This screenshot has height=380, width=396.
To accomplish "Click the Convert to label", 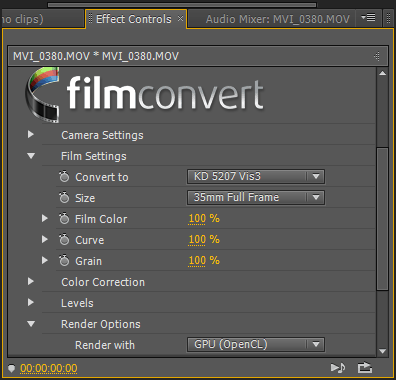I will (x=102, y=177).
